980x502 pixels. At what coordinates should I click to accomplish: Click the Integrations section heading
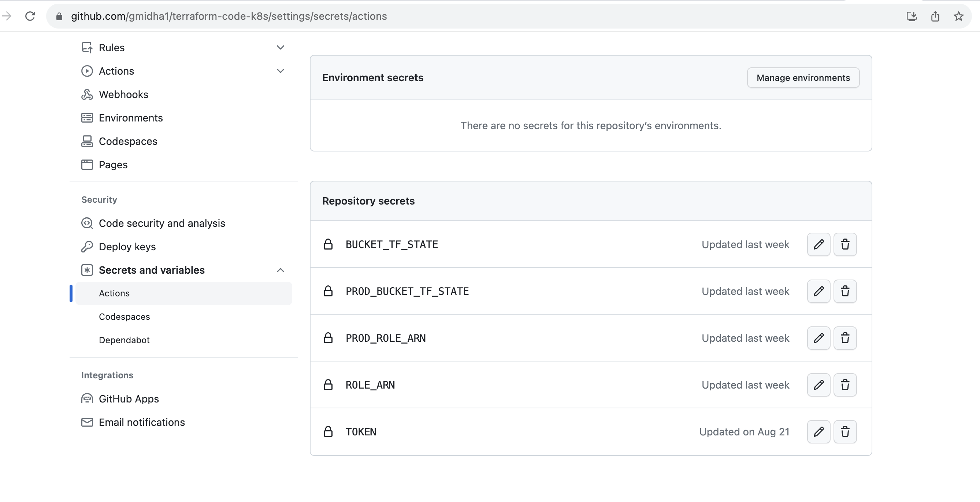point(107,375)
